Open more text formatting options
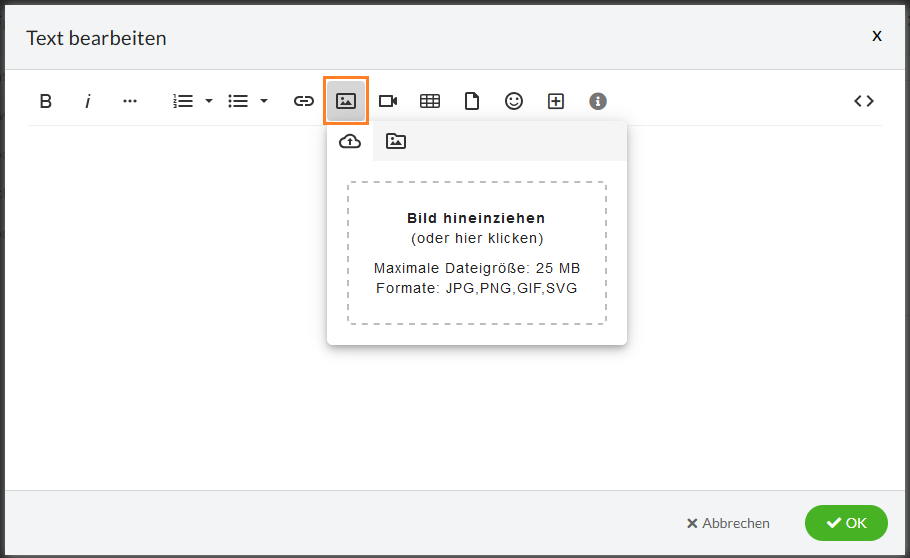 pyautogui.click(x=130, y=101)
